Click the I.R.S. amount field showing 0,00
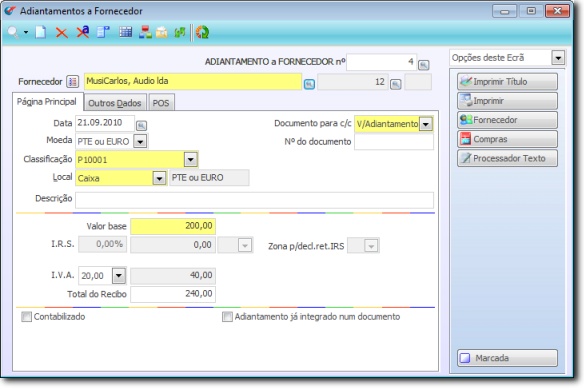The width and height of the screenshot is (584, 390). coord(173,245)
